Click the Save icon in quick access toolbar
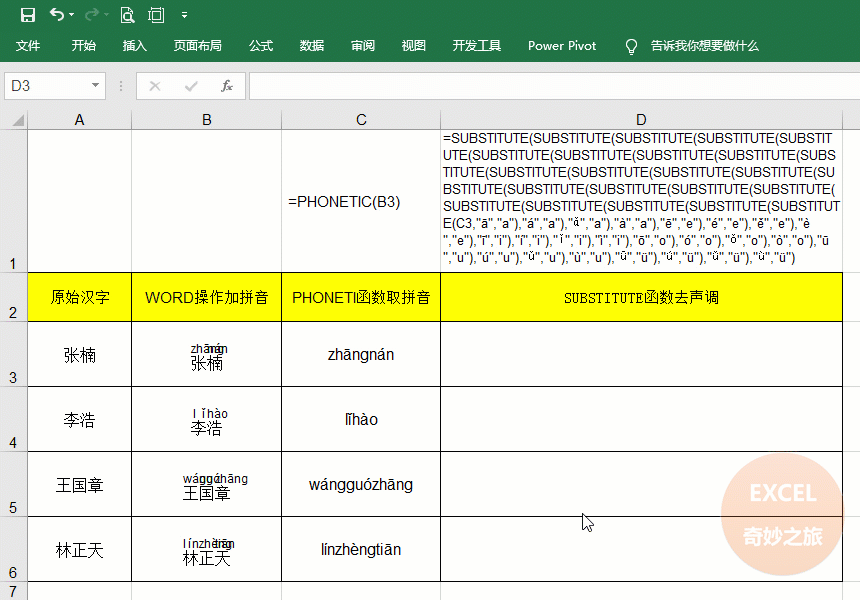 (27, 15)
